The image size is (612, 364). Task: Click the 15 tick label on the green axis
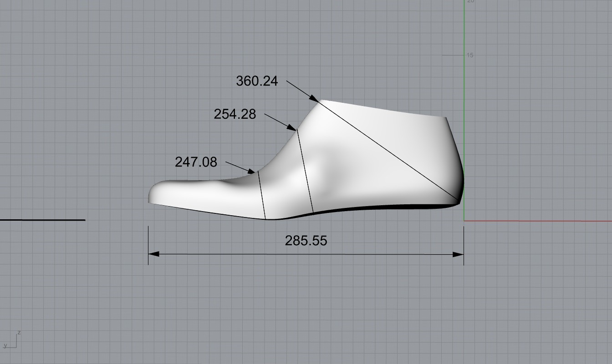469,55
